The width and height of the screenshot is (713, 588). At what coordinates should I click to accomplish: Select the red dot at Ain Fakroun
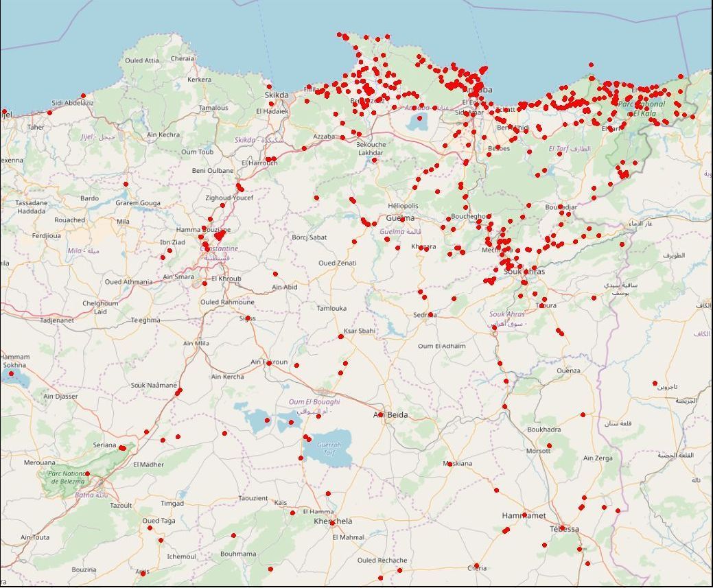coord(268,363)
